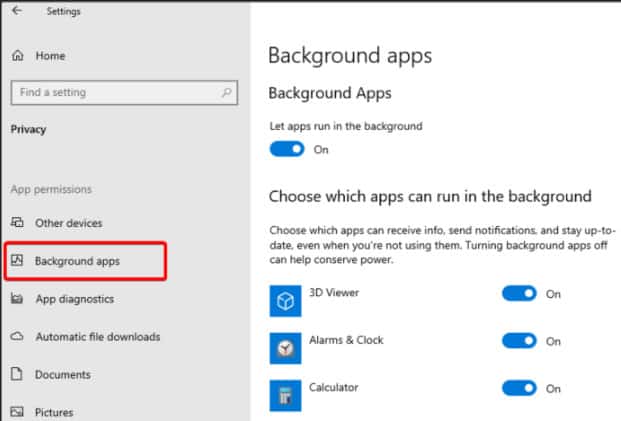Viewport: 621px width, 421px height.
Task: Click the search magnifier icon
Action: (x=227, y=93)
